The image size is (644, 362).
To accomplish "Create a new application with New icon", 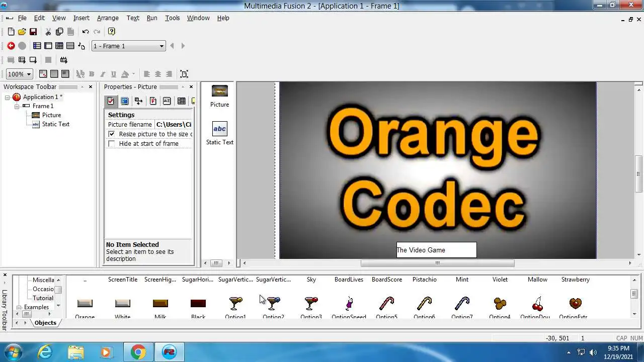I will tap(11, 32).
